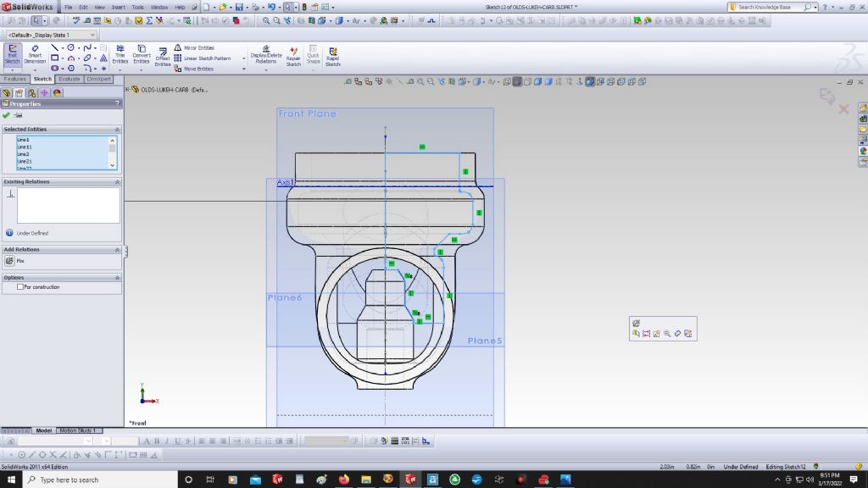Click the Save icon in title toolbar
This screenshot has width=868, height=488.
coord(239,7)
